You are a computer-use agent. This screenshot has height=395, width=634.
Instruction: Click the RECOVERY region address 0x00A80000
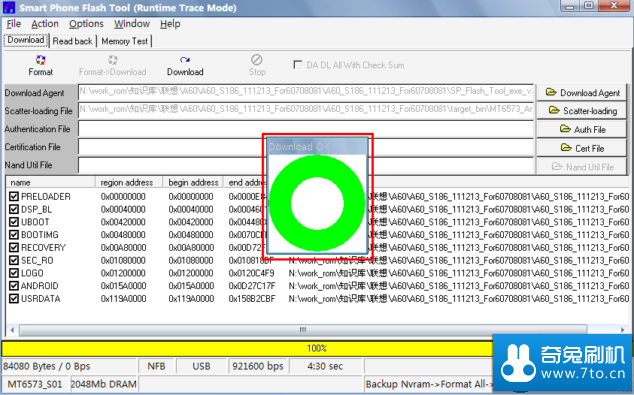click(x=123, y=247)
